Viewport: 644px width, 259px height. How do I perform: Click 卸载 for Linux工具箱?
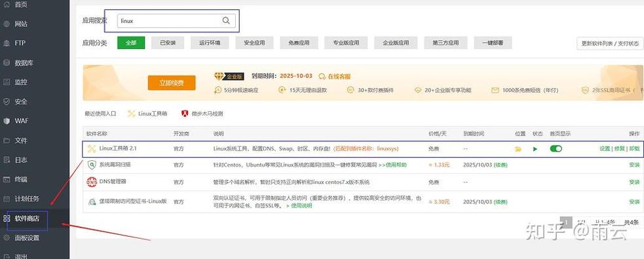click(634, 148)
